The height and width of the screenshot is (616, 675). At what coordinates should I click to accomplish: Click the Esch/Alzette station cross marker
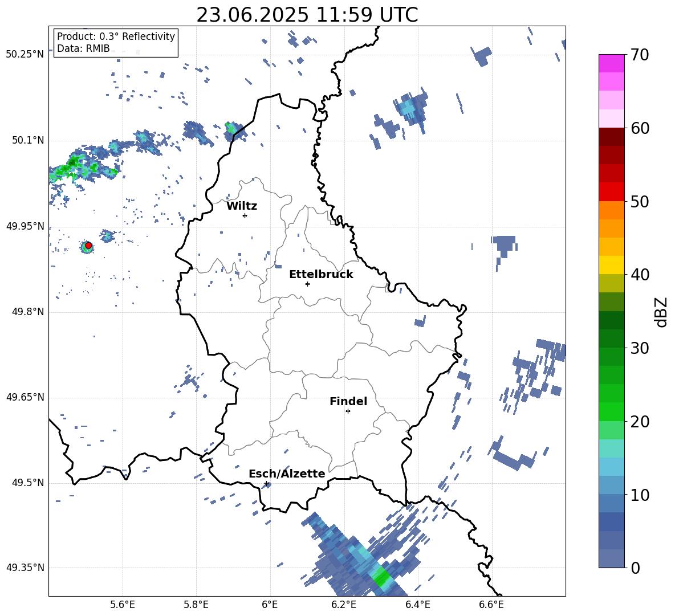click(x=266, y=483)
